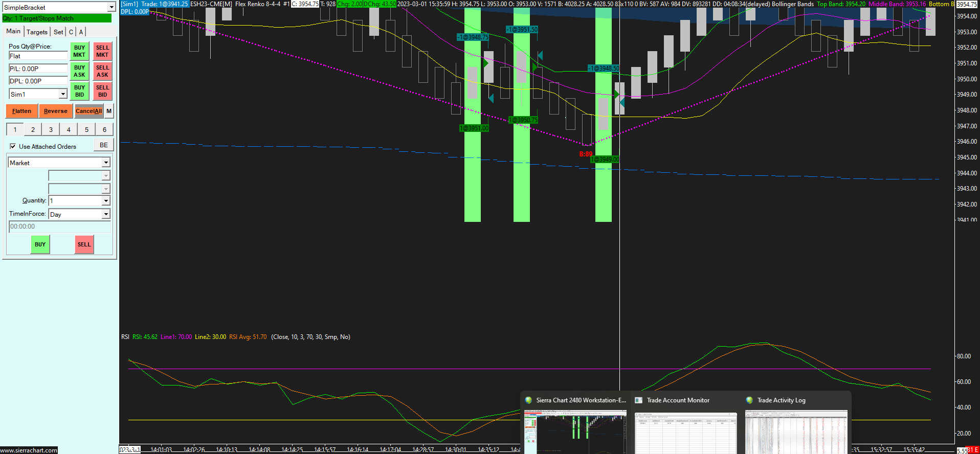Select quantity preset 2
Screen dimensions: 980x454
pyautogui.click(x=33, y=130)
